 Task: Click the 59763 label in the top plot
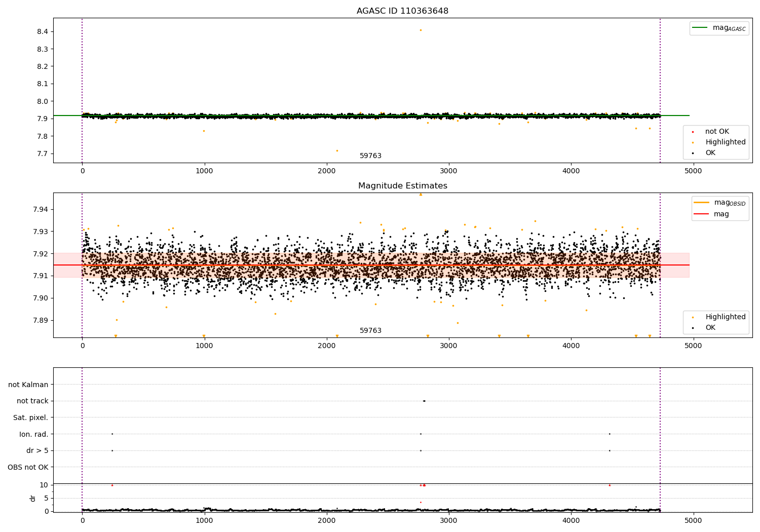click(x=370, y=156)
